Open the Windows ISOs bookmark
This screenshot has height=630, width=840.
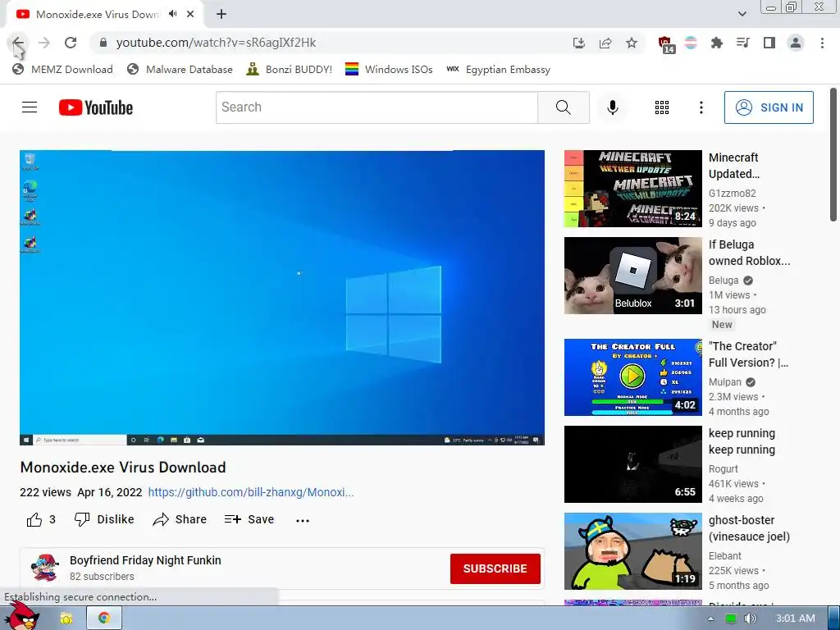point(389,69)
